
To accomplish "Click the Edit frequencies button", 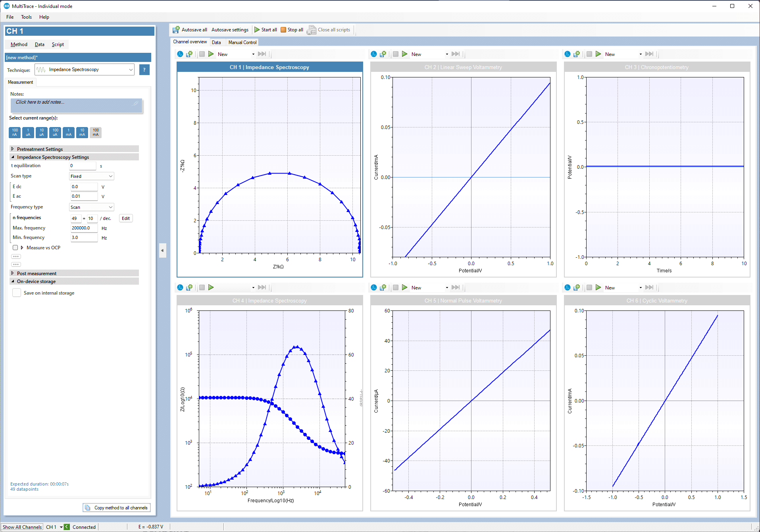I will click(126, 218).
